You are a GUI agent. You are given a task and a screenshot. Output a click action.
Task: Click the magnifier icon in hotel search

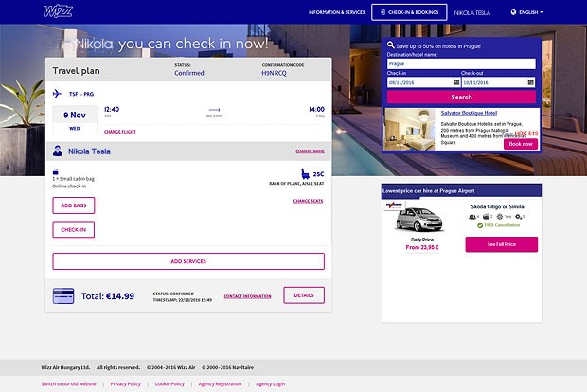[x=390, y=45]
